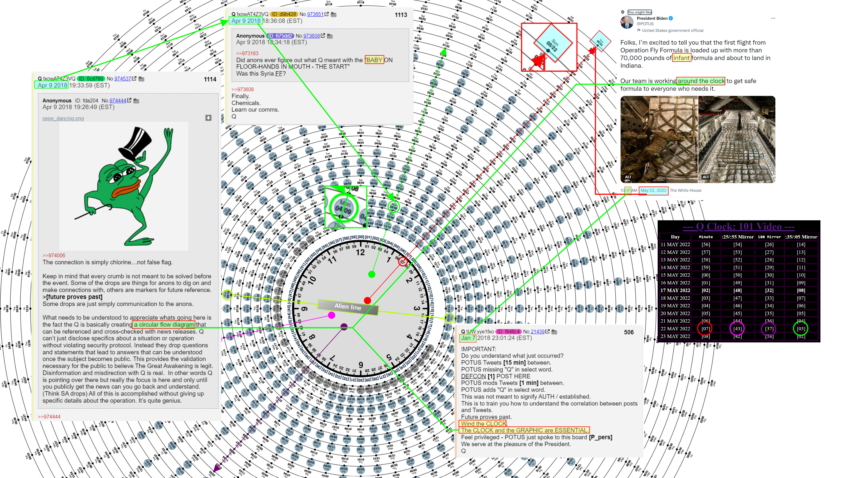The image size is (868, 478).
Task: Open post number 974444 link
Action: pos(118,100)
